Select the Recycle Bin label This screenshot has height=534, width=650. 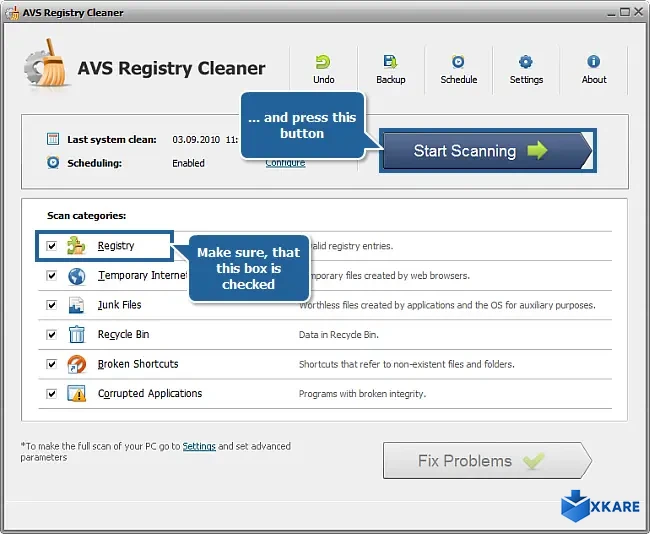click(x=124, y=335)
